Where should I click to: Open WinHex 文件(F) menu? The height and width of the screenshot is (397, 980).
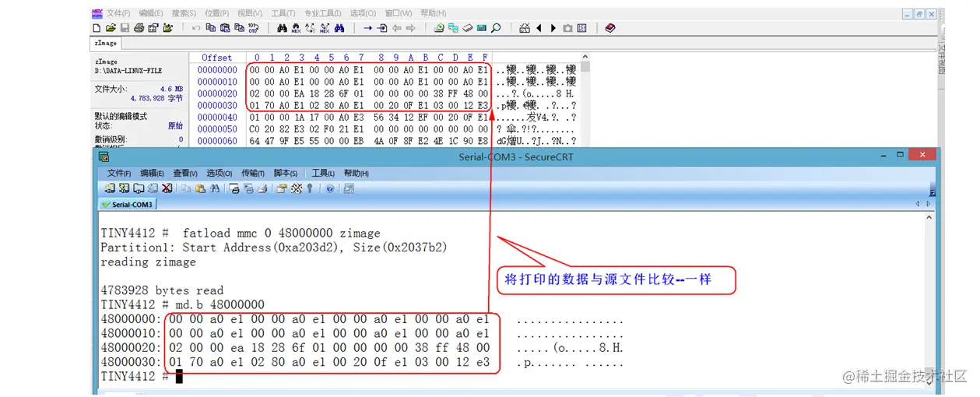(118, 13)
